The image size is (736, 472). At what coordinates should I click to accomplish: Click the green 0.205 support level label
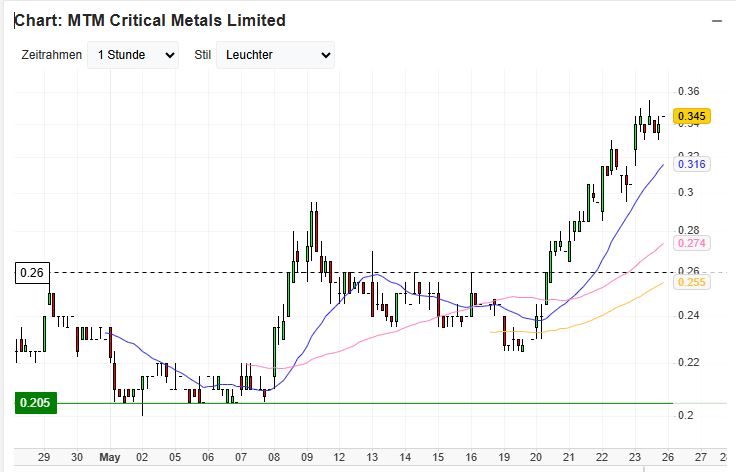click(36, 403)
